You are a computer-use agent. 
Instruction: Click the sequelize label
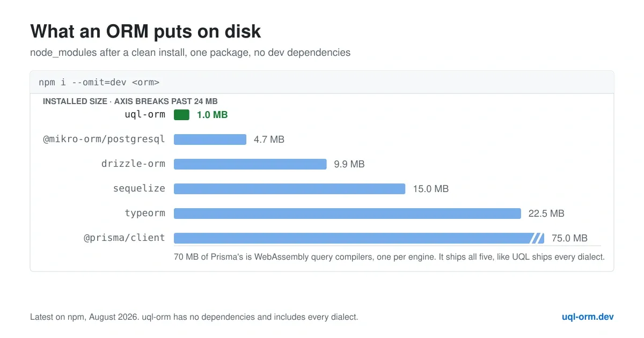139,189
